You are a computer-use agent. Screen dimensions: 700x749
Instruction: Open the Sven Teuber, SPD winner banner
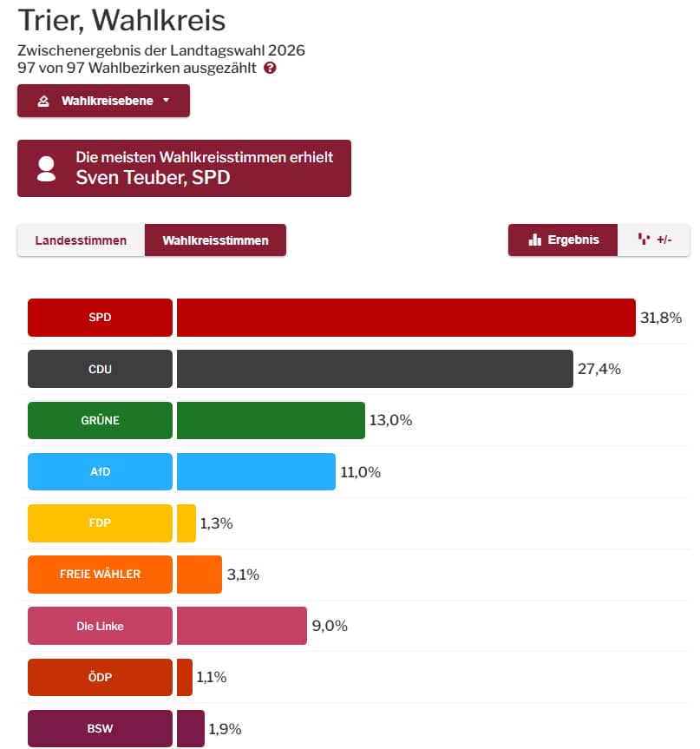point(184,168)
